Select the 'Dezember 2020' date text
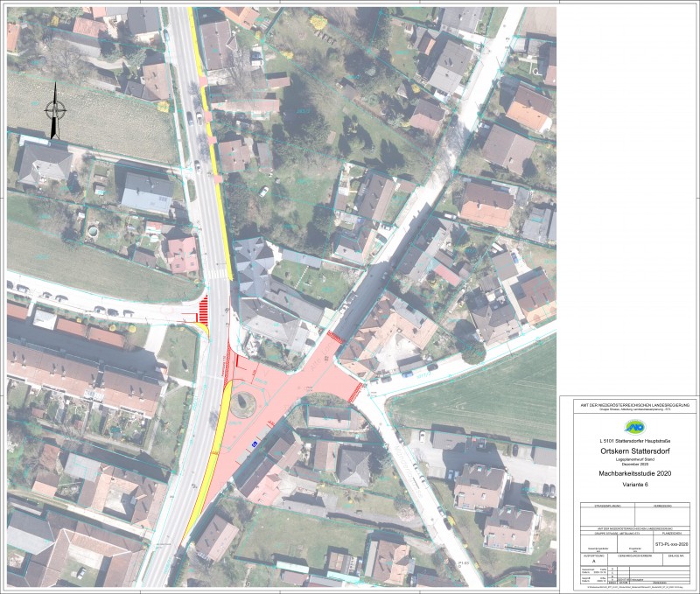 pos(633,465)
